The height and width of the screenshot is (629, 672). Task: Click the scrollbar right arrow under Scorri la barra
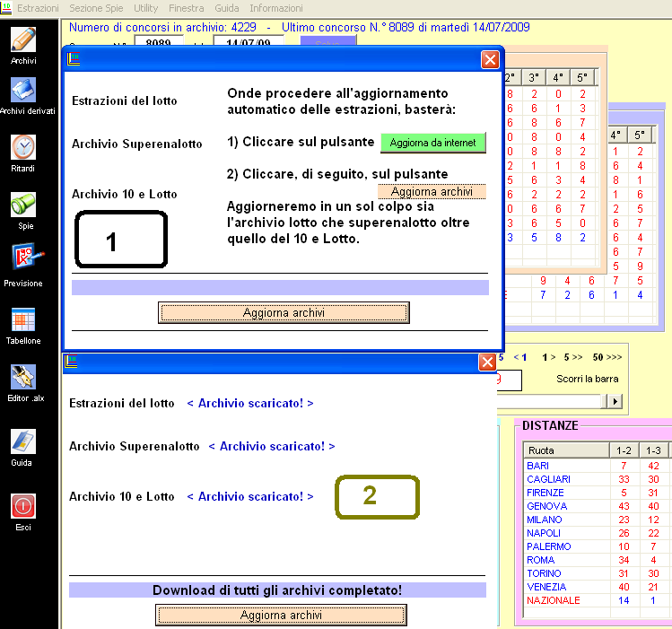[x=615, y=401]
